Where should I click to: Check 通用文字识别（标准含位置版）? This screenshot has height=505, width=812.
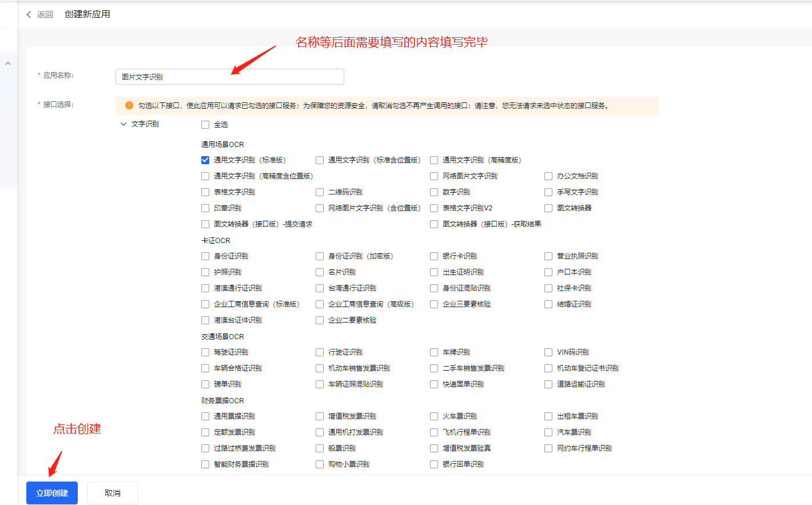point(320,160)
